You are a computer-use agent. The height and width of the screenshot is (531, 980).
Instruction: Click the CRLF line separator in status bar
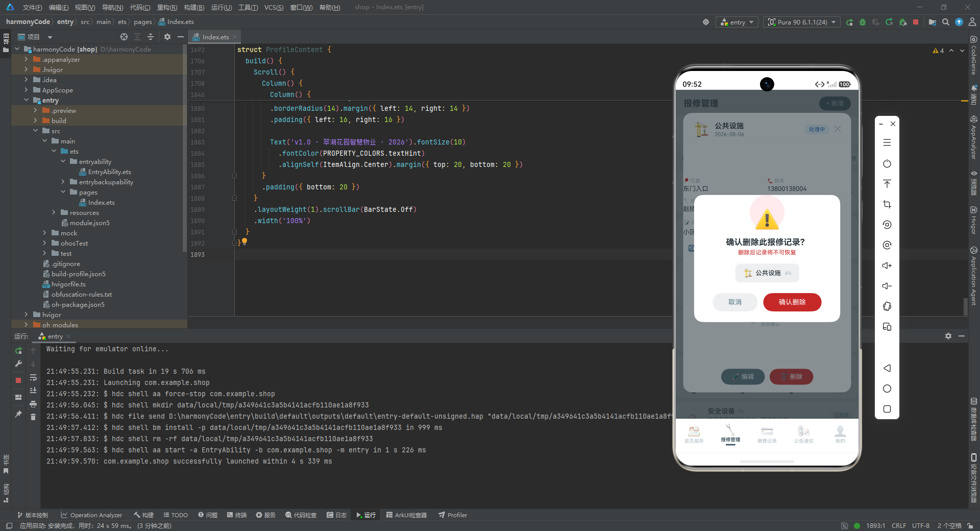tap(899, 525)
